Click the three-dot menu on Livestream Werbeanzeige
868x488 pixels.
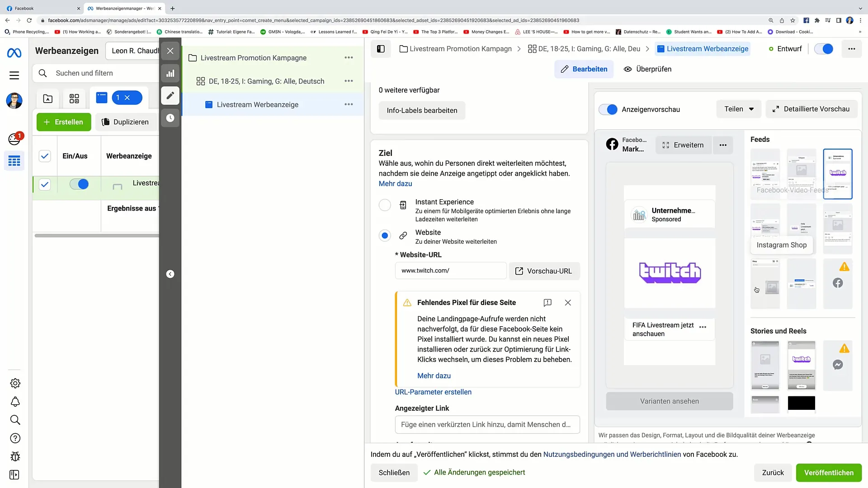349,104
